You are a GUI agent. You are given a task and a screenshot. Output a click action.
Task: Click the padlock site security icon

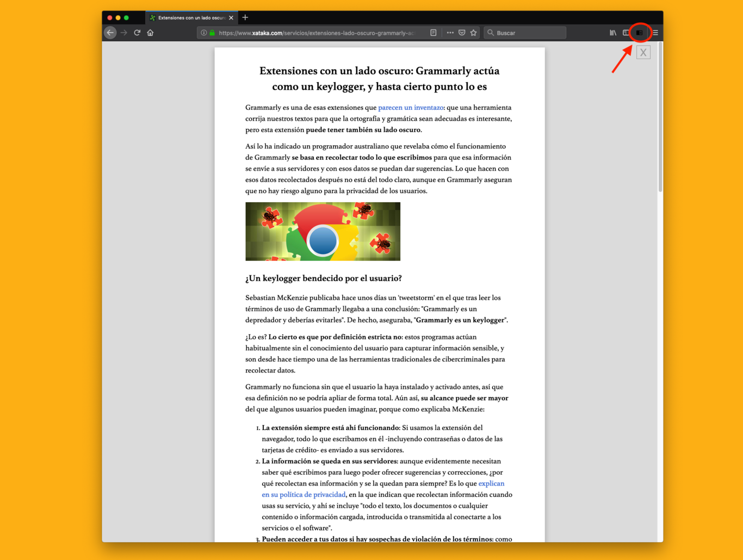(211, 33)
